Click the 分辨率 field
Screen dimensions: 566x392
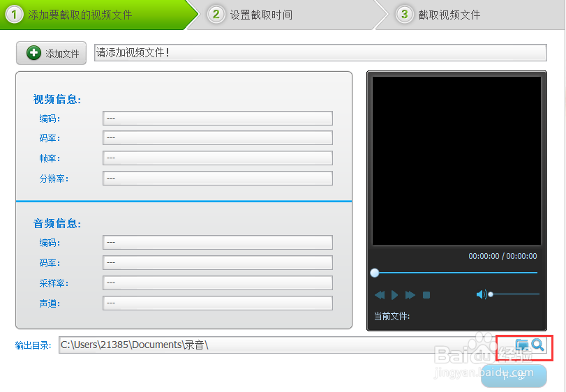[x=218, y=178]
